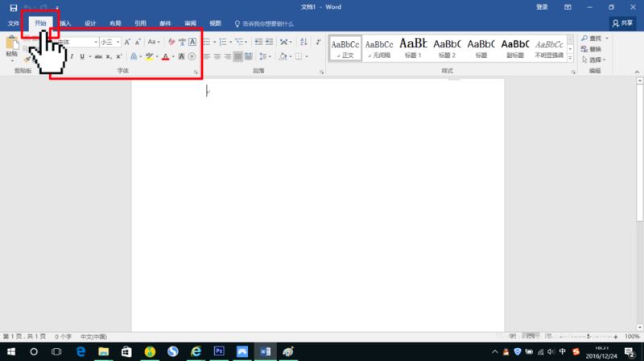Select the center align icon
Screen dimensions: 644x361
point(217,56)
